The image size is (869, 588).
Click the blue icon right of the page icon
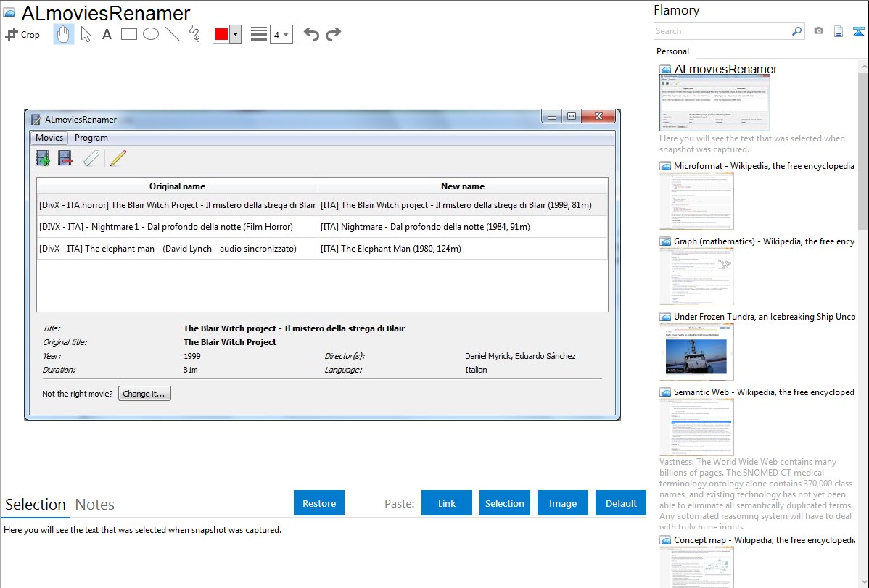point(858,31)
